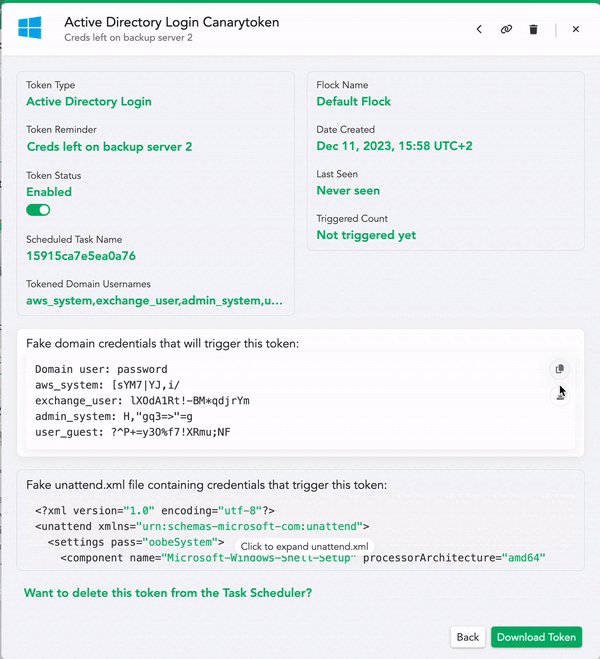
Task: Disable the Token Status toggle
Action: click(x=38, y=210)
